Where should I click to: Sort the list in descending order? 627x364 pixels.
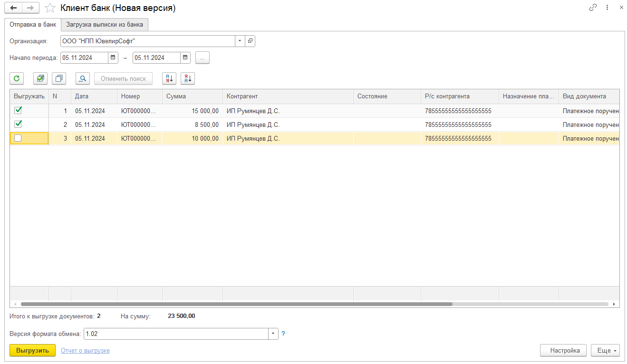click(188, 78)
